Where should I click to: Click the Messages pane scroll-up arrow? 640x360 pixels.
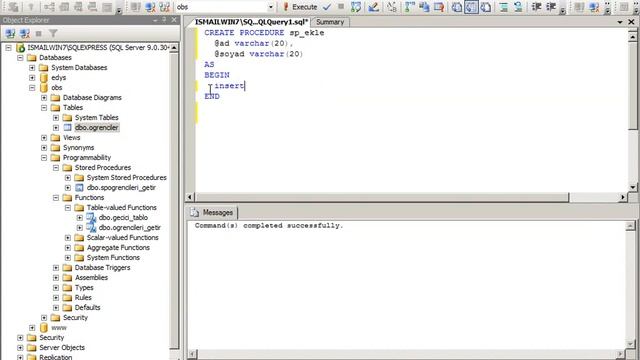tap(630, 226)
